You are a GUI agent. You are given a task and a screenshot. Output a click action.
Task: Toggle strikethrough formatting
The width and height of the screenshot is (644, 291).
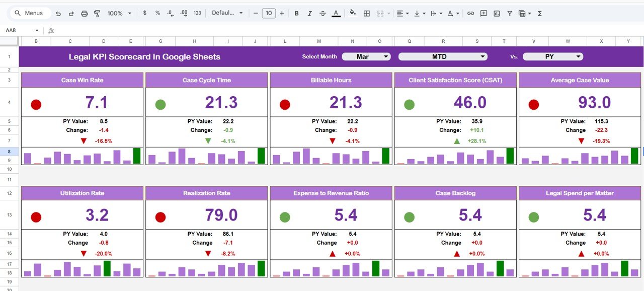point(323,13)
